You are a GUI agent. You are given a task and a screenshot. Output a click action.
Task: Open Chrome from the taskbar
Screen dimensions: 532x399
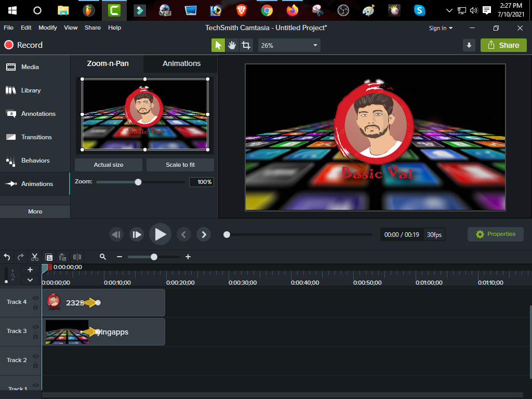[267, 10]
